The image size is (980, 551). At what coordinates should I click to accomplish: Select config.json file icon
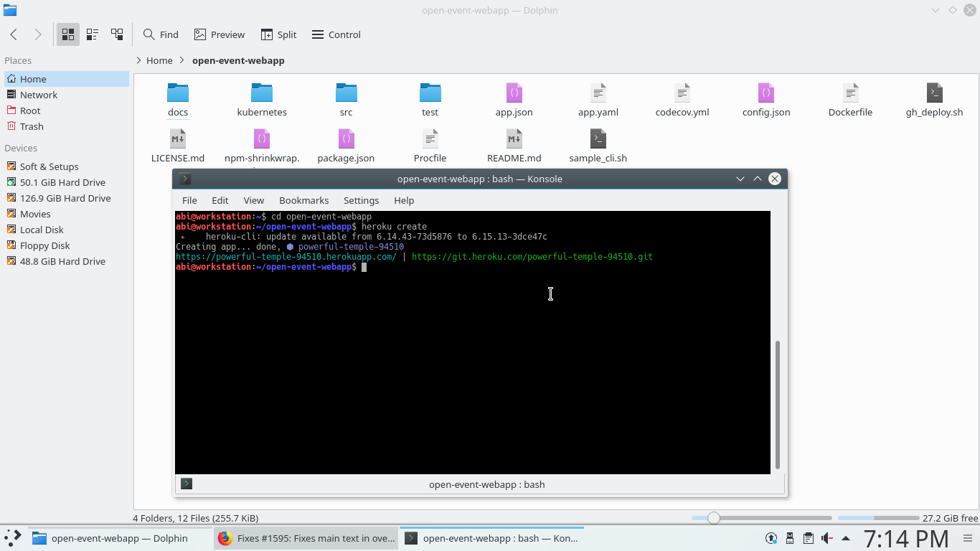point(766,93)
